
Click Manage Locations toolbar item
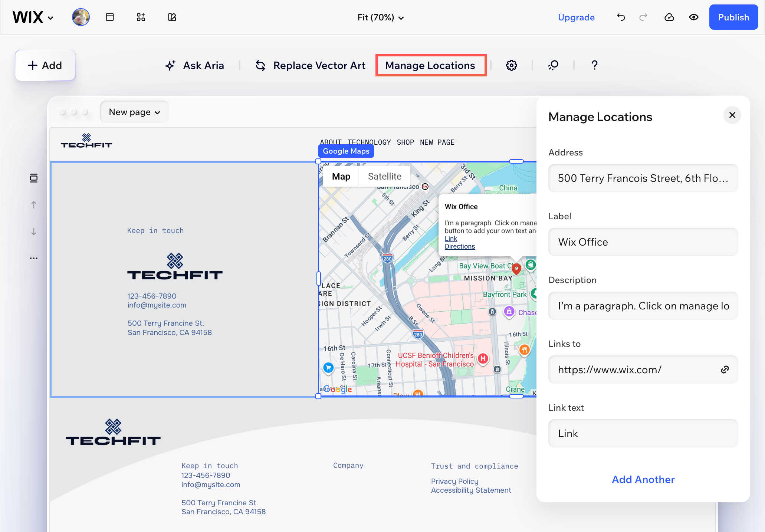click(430, 65)
